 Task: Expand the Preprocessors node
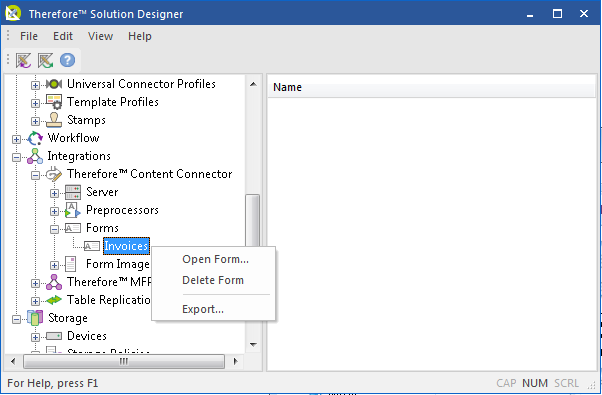(x=54, y=211)
